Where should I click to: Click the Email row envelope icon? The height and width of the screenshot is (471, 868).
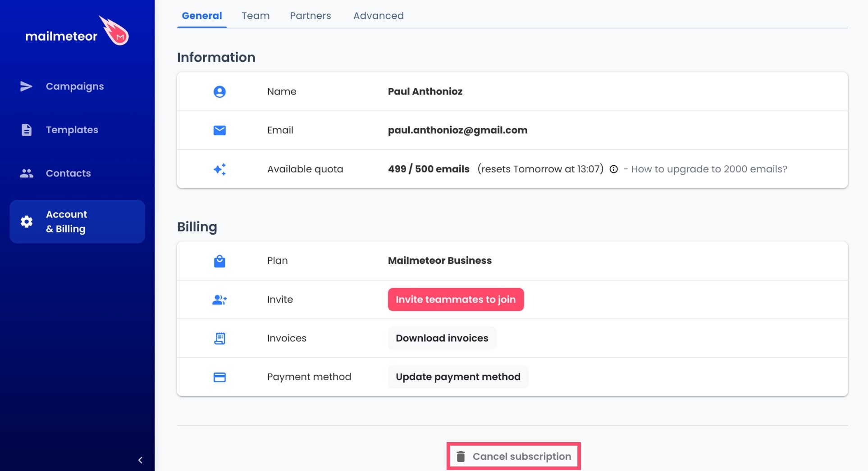tap(219, 131)
